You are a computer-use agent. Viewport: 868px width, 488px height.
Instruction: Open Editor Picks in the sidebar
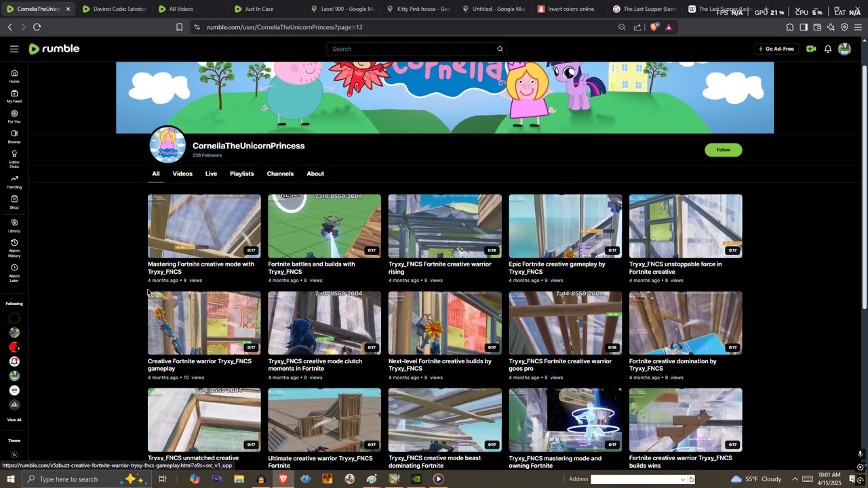[x=14, y=159]
